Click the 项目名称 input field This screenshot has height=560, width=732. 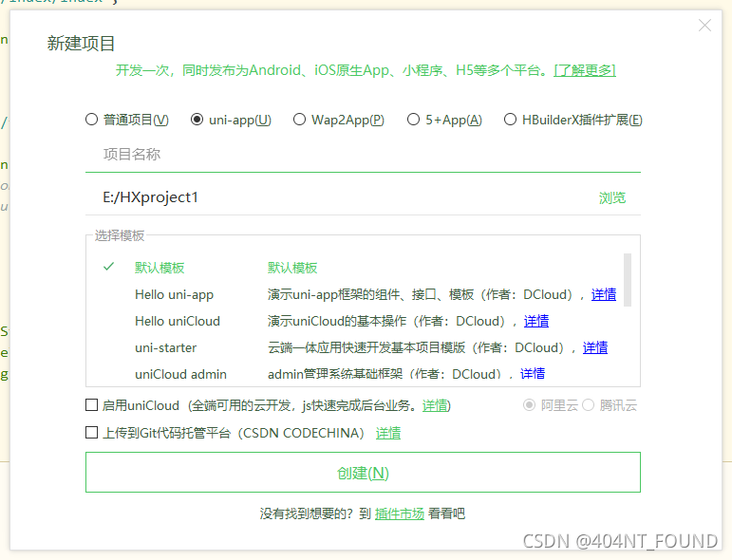coord(363,155)
